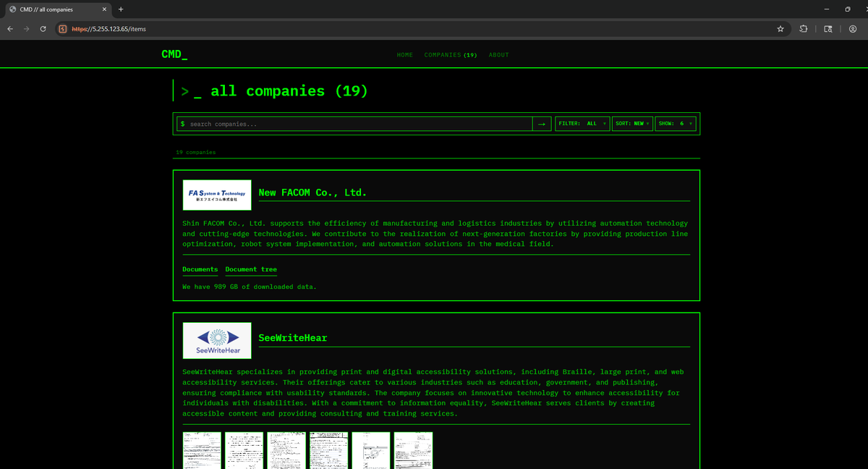The width and height of the screenshot is (868, 469).
Task: Click the CMD_ site logo
Action: click(174, 54)
